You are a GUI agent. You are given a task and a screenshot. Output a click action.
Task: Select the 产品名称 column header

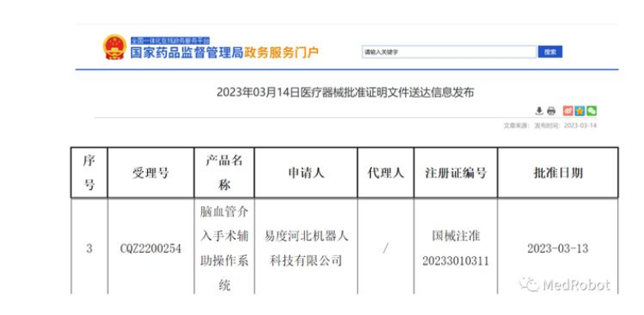click(224, 173)
